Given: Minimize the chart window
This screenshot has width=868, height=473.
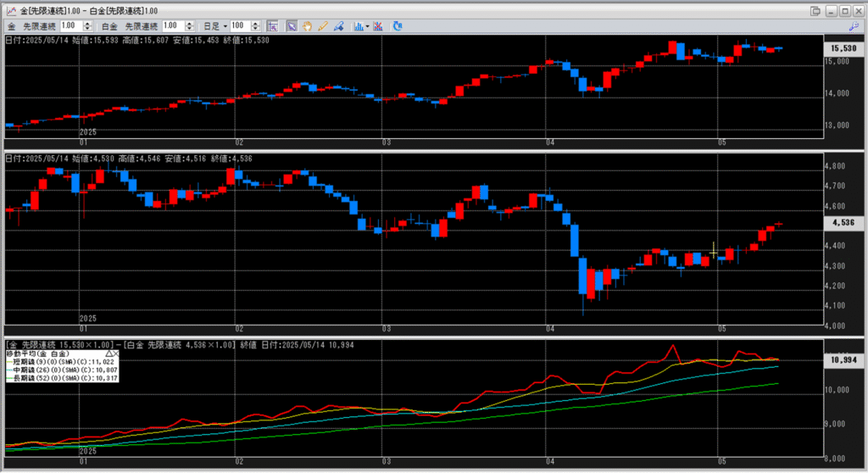Looking at the screenshot, I should 832,11.
